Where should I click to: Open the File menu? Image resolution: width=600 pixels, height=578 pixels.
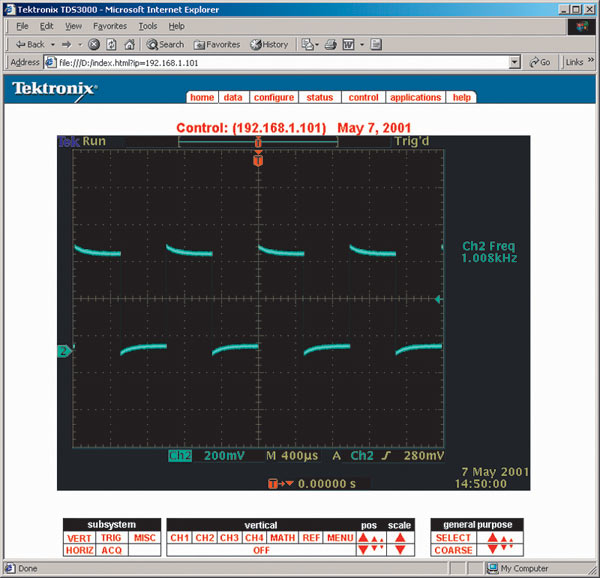(x=22, y=26)
